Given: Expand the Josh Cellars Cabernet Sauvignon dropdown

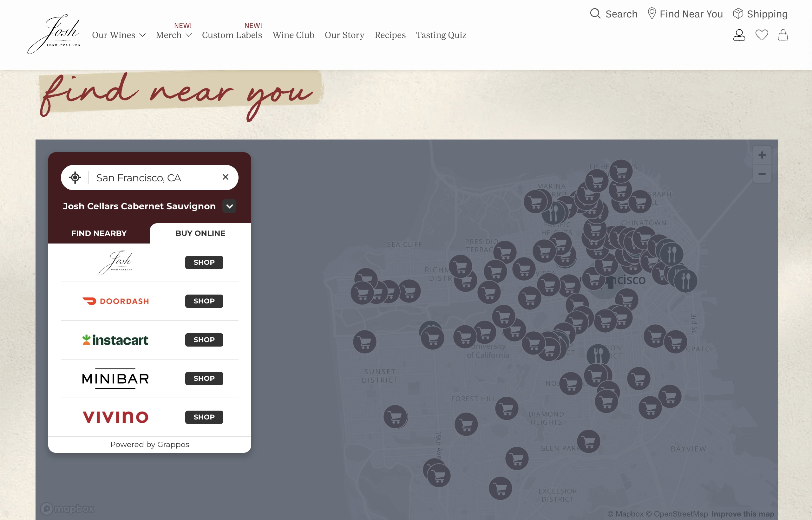Looking at the screenshot, I should pos(229,206).
